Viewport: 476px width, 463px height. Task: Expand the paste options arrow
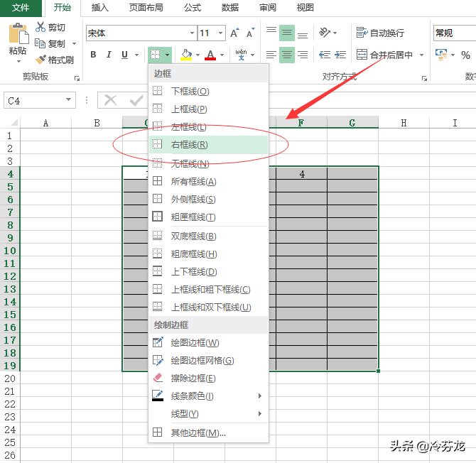(18, 61)
